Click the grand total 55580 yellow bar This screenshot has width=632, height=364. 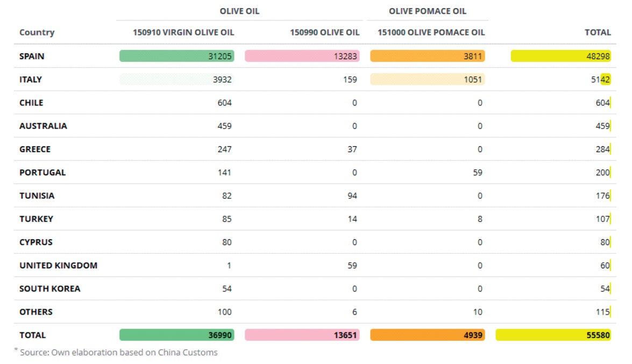pos(553,335)
